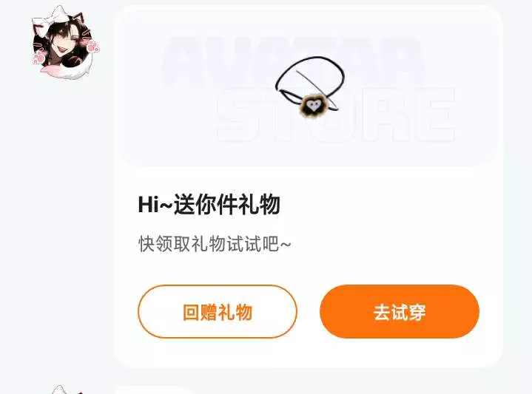The width and height of the screenshot is (532, 394).
Task: Open the sender's cat-ear anime avatar
Action: 65,42
